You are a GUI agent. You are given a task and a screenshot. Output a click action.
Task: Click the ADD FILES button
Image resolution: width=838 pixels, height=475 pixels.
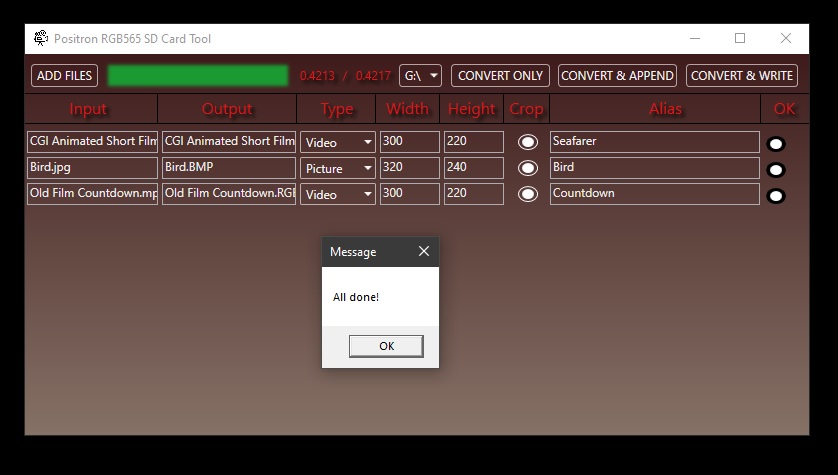point(64,76)
